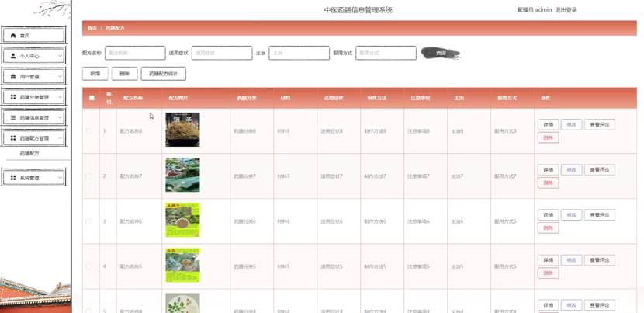Expand the 系统管理 menu chevron

(60, 178)
